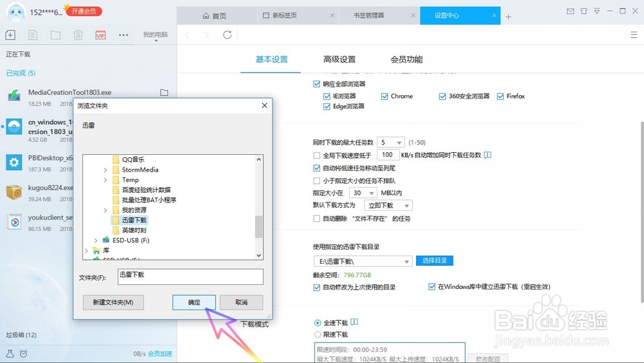Add a new tab with plus icon

(x=509, y=17)
